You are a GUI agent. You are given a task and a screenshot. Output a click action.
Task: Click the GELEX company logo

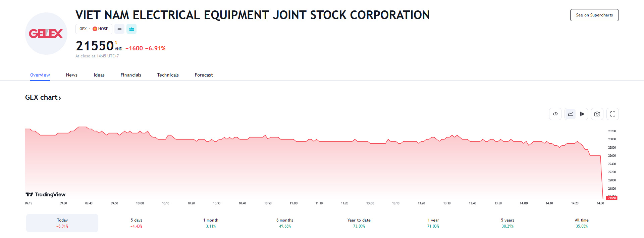point(46,34)
